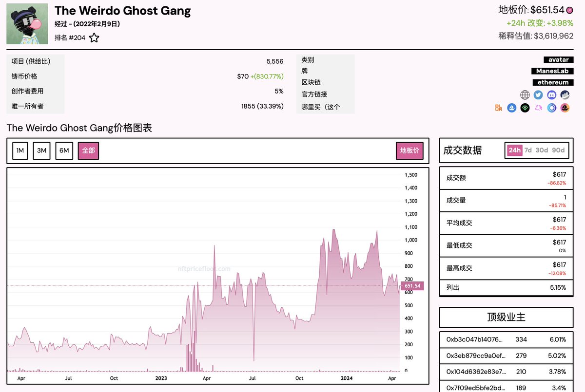Image resolution: width=585 pixels, height=392 pixels.
Task: Switch sales data to 30d
Action: coord(542,150)
